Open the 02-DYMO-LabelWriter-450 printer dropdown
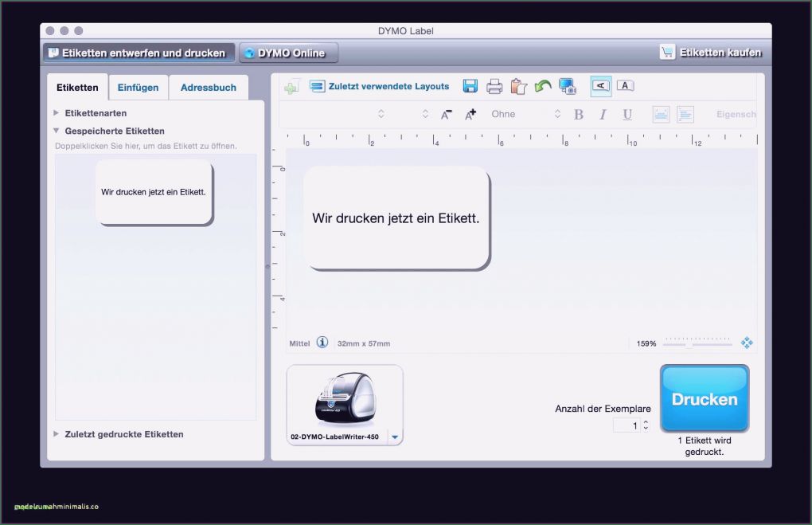This screenshot has width=812, height=525. (394, 436)
